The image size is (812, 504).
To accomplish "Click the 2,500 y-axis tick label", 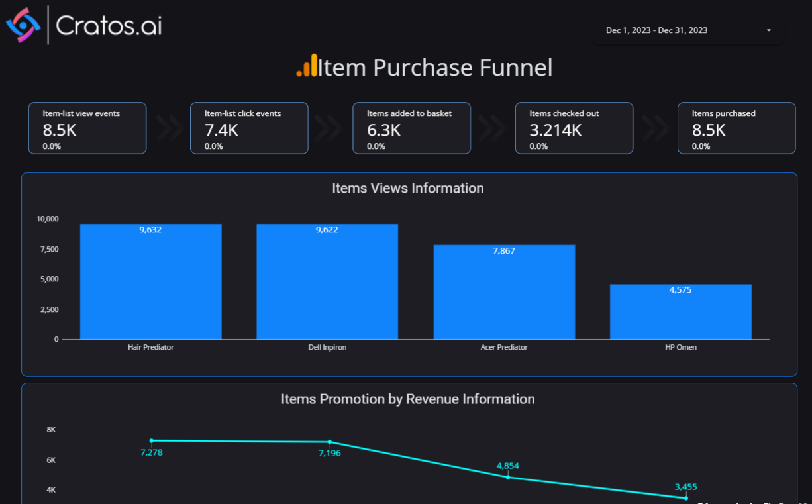I will [x=50, y=310].
